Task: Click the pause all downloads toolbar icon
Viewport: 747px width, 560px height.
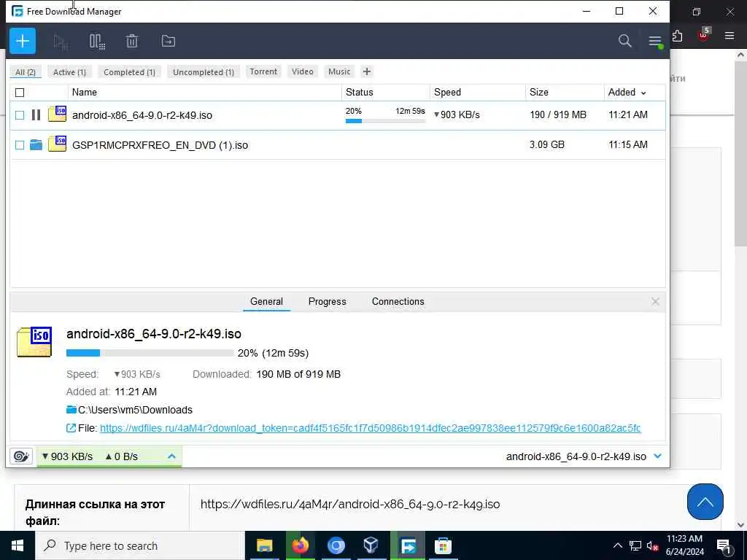Action: tap(97, 42)
